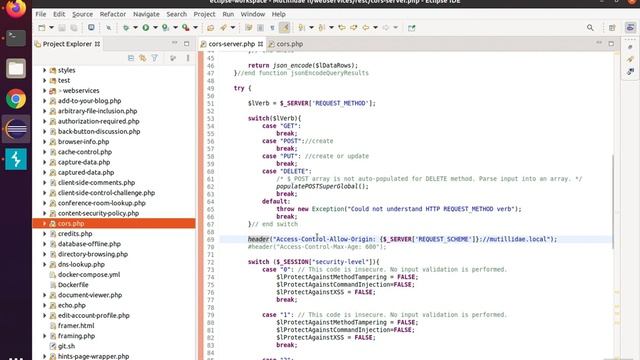
Task: Open Project Explorer View Menu dots
Action: (x=188, y=58)
